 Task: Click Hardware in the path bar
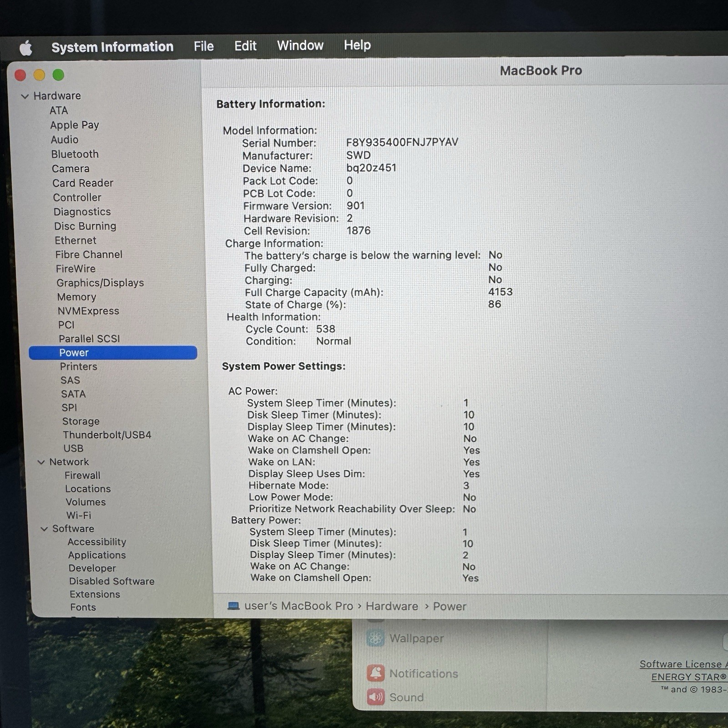392,607
